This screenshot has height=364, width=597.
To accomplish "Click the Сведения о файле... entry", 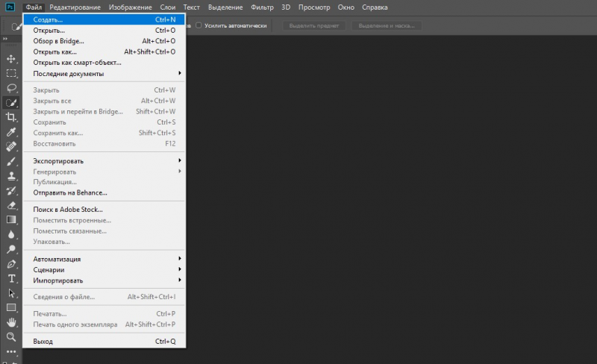I will coord(104,297).
